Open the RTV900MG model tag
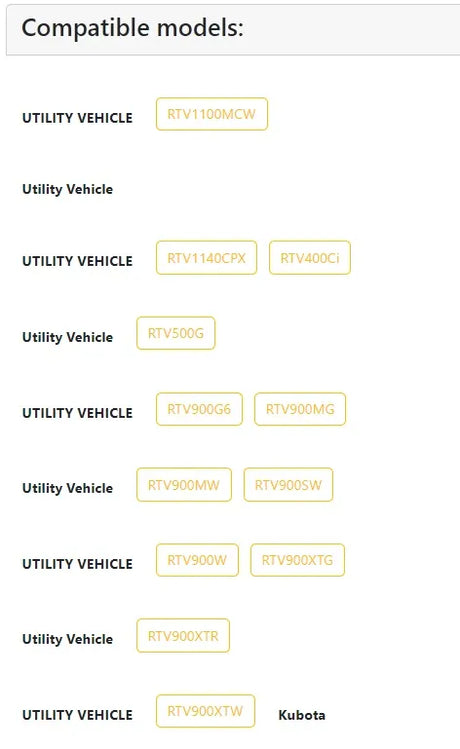 pos(300,409)
